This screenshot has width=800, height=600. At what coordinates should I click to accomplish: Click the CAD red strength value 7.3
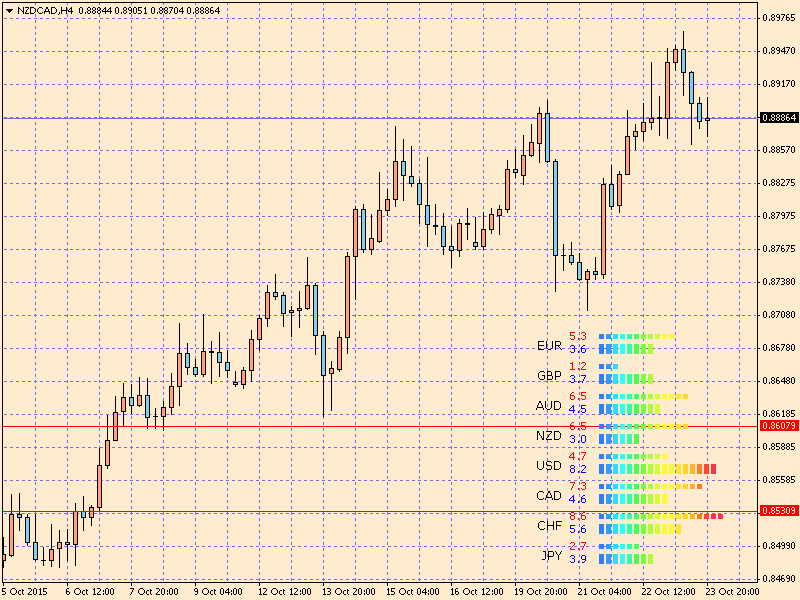coord(578,486)
